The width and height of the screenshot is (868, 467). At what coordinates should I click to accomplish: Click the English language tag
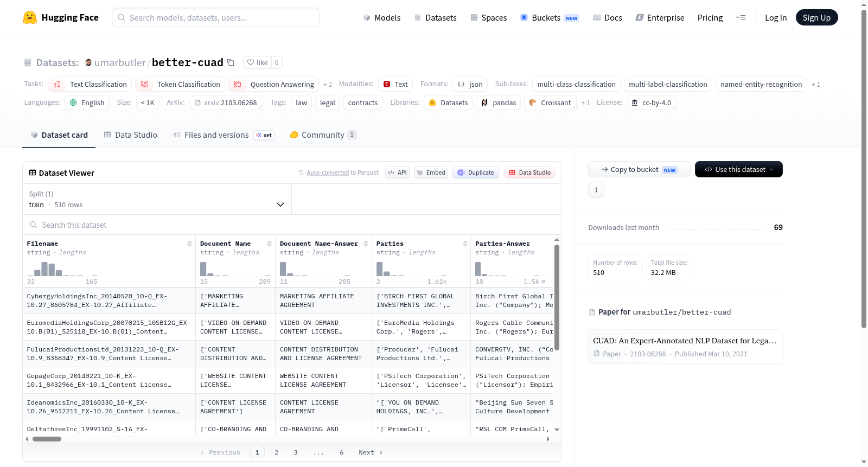[87, 103]
